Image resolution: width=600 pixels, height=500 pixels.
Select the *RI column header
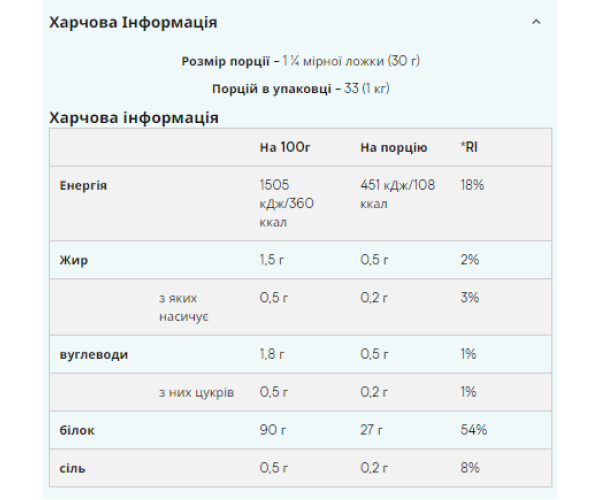click(470, 147)
